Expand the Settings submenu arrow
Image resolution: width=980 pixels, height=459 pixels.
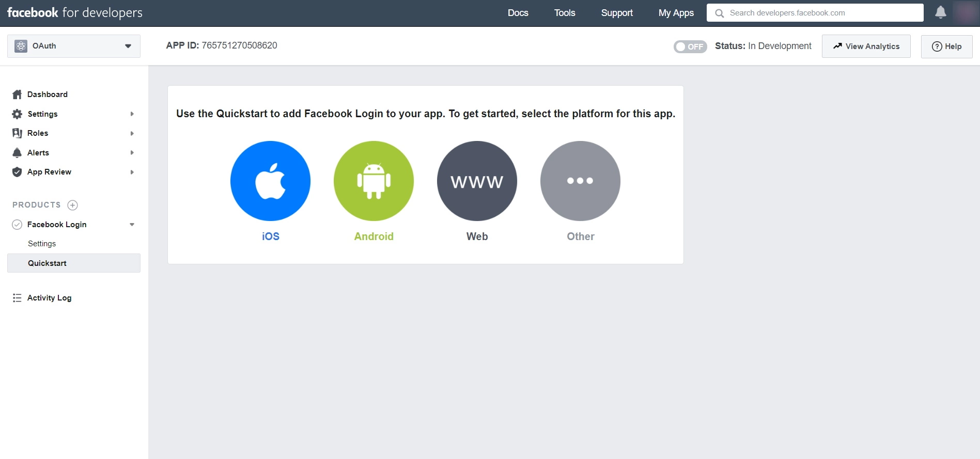pyautogui.click(x=132, y=114)
